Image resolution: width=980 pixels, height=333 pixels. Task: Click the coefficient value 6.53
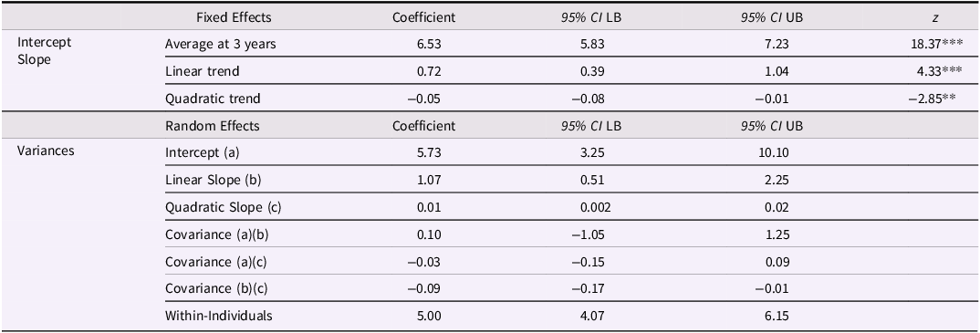coord(430,45)
